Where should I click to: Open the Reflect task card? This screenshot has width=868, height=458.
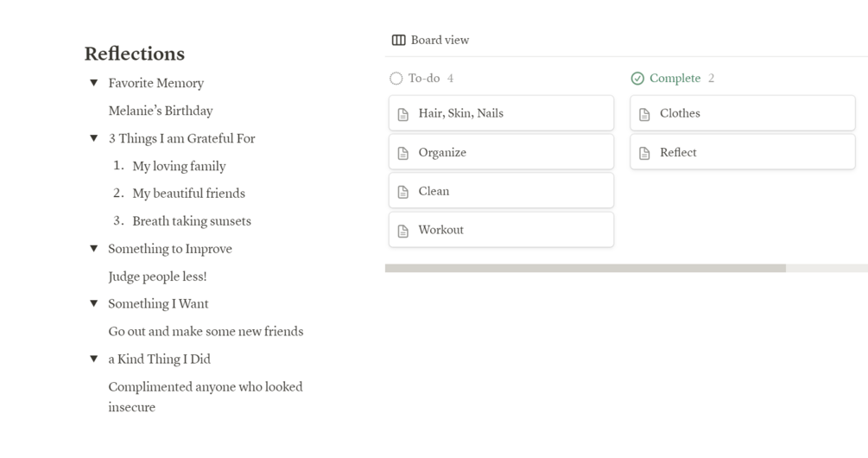click(x=743, y=152)
